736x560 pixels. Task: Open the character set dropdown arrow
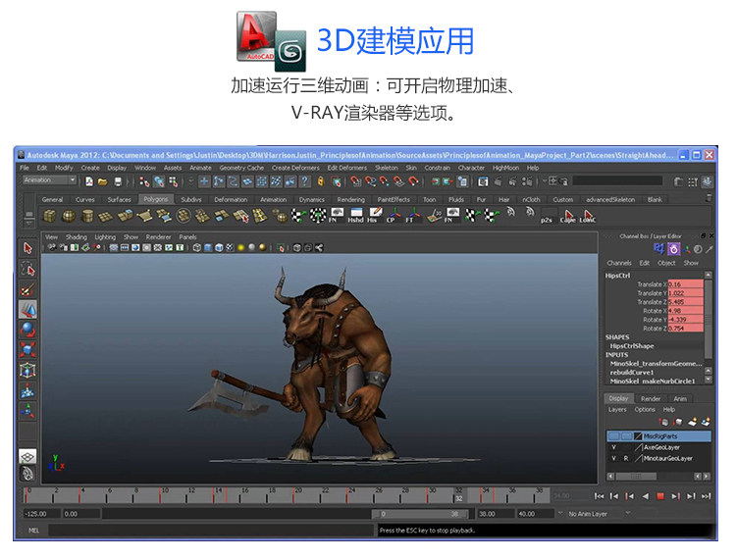point(628,513)
